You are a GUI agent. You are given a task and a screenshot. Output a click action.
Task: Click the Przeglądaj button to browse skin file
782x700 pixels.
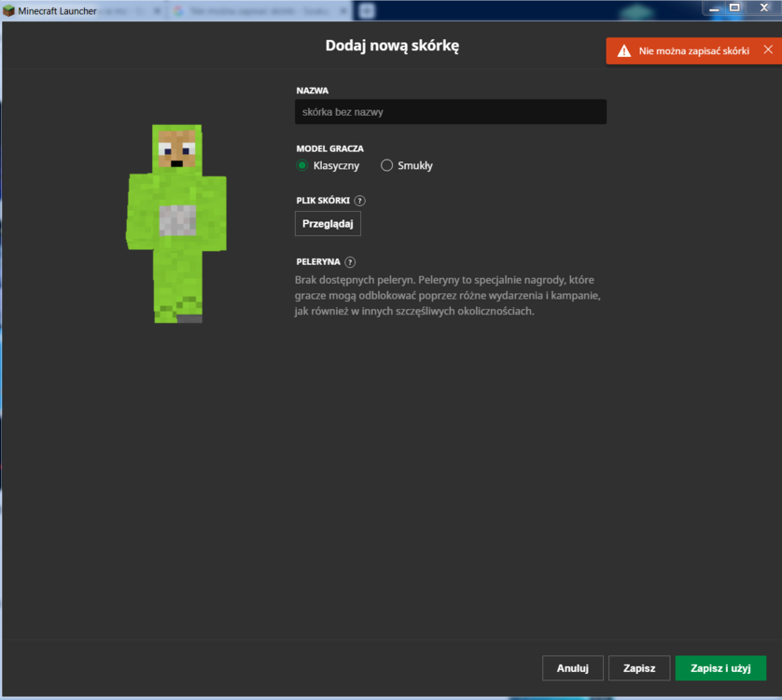[x=328, y=223]
